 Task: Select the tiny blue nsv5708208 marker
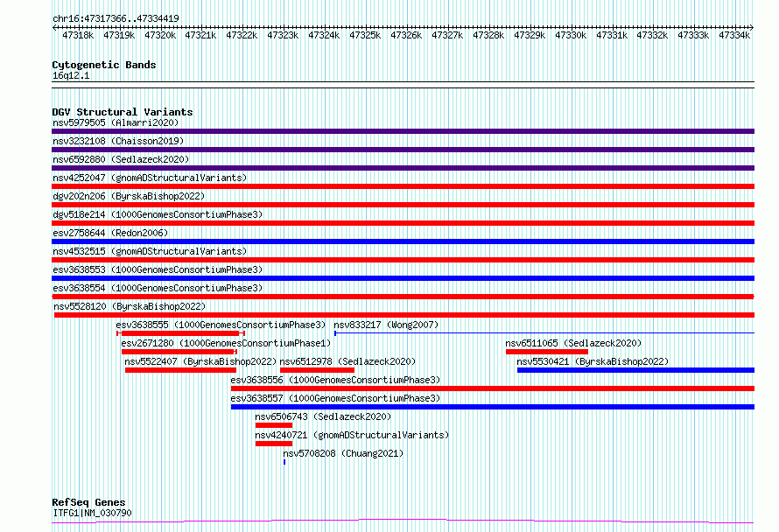tap(284, 462)
